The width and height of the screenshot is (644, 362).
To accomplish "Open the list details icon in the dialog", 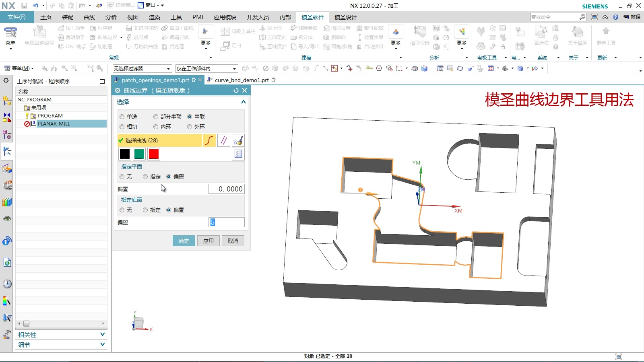I will [x=238, y=154].
